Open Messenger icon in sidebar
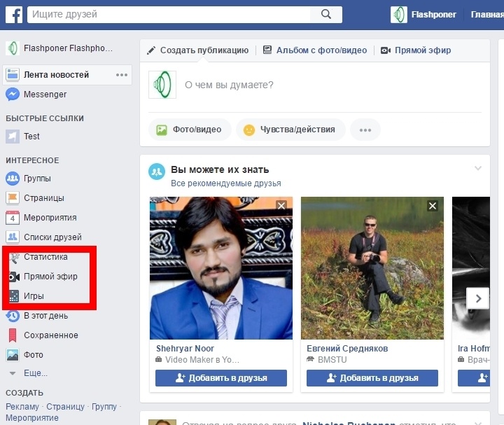Image resolution: width=504 pixels, height=425 pixels. (13, 95)
